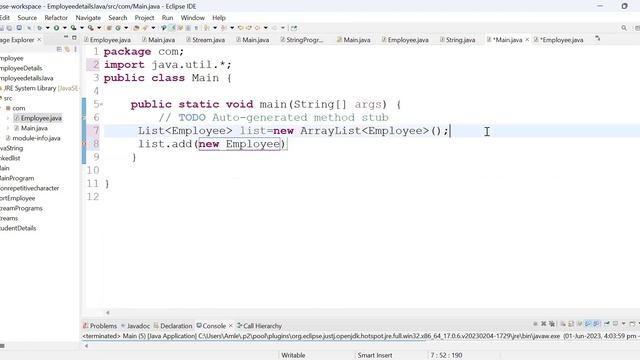Viewport: 640px width, 360px height.
Task: Select JRE System Library node
Action: click(x=40, y=88)
